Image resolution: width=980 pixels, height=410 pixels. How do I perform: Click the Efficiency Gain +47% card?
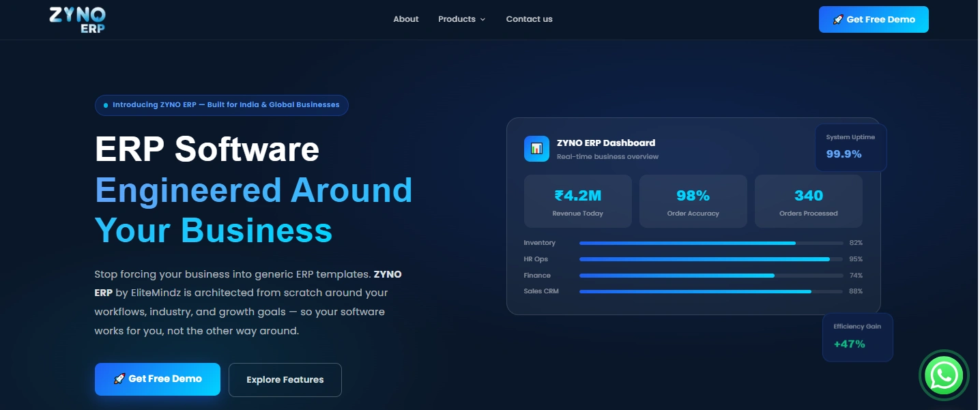(857, 337)
